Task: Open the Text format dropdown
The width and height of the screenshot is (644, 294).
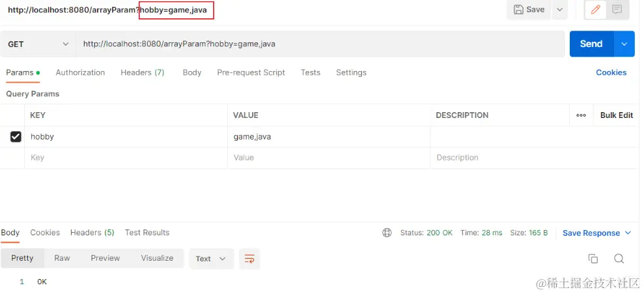Action: point(211,259)
